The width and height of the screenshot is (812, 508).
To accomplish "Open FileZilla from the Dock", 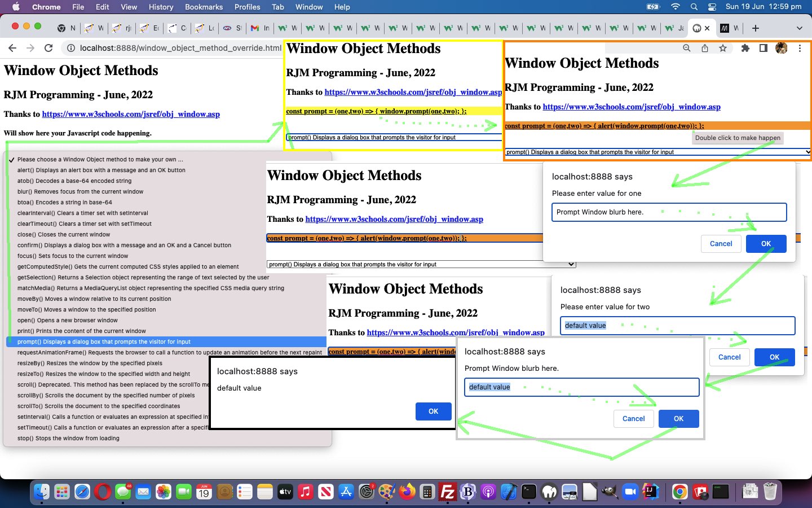I will point(447,492).
